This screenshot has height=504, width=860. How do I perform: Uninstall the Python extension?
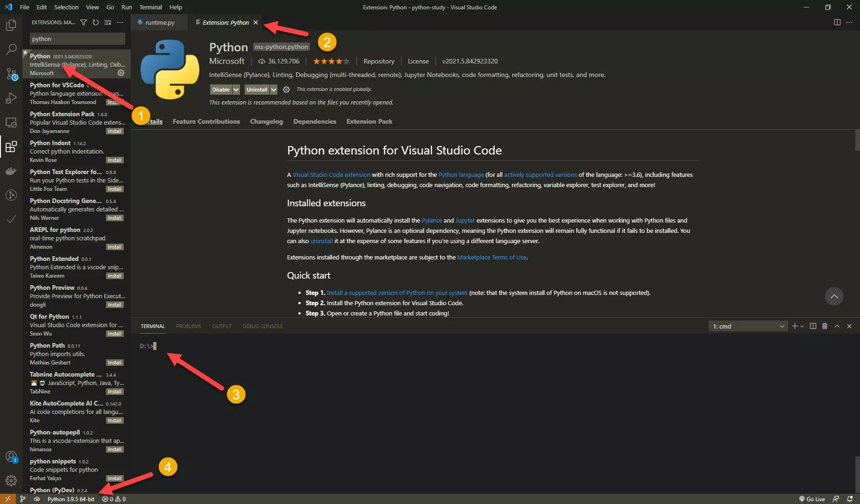click(x=257, y=90)
